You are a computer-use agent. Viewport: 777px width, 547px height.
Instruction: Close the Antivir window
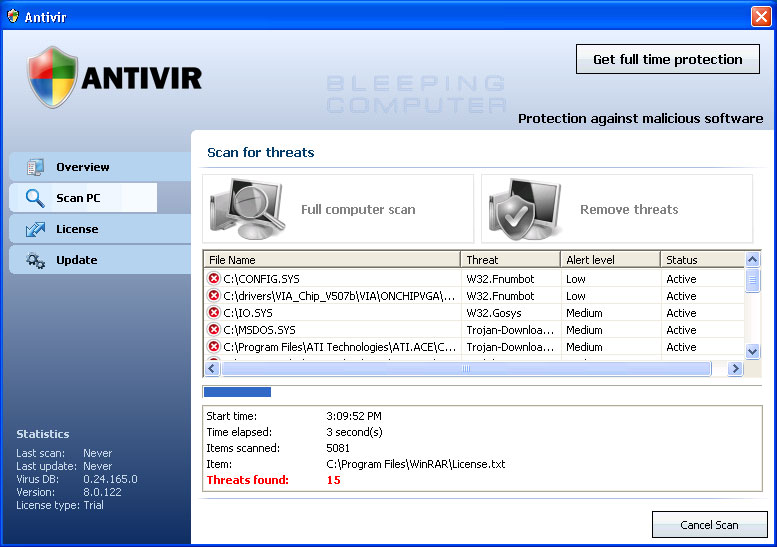761,16
